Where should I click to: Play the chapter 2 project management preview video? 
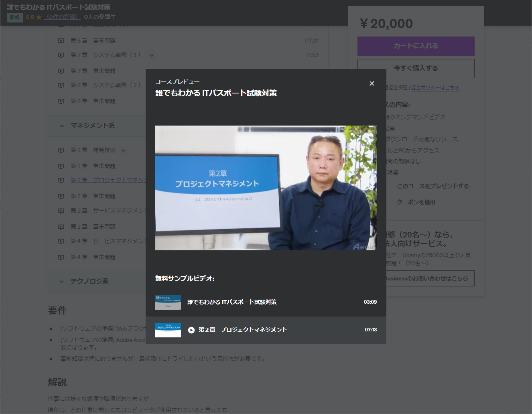pos(266,188)
